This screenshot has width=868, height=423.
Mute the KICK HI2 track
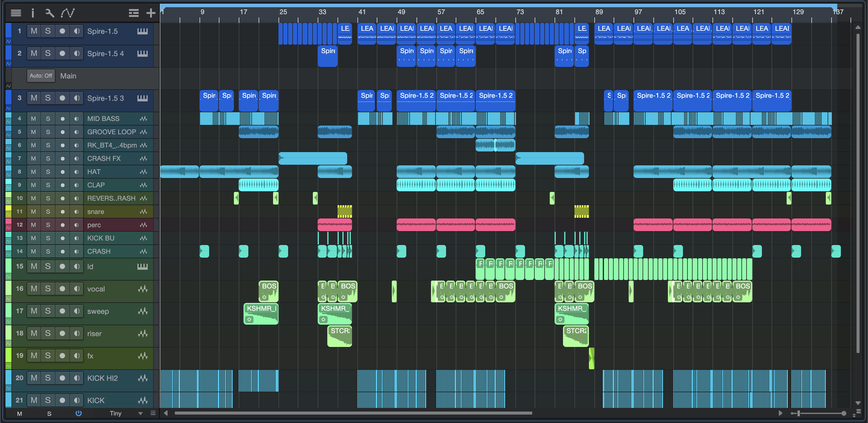34,378
